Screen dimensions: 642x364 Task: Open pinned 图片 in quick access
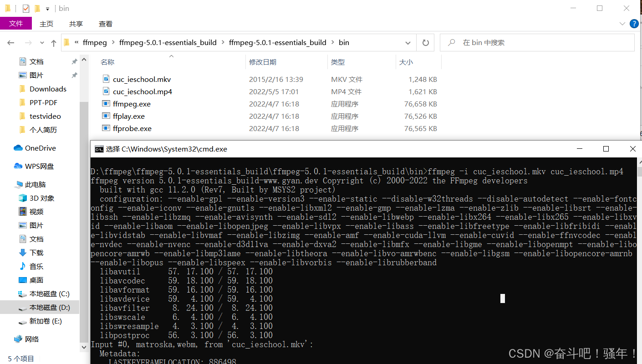click(x=36, y=75)
